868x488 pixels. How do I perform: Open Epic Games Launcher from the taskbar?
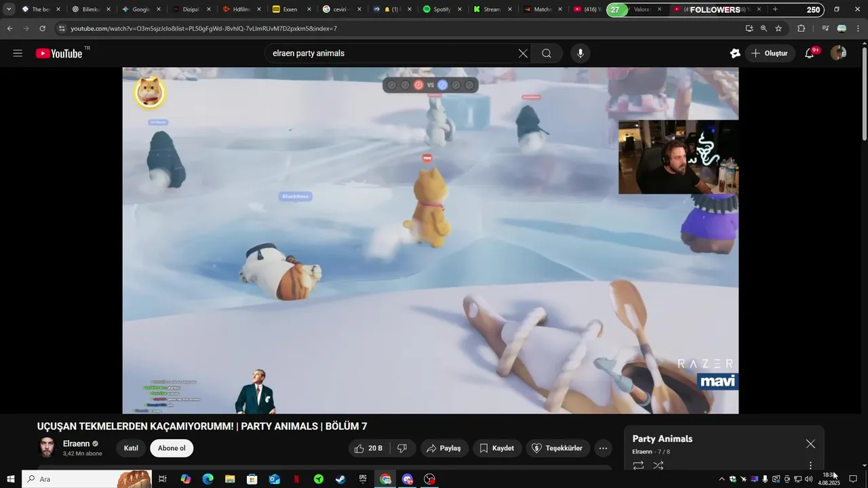(x=363, y=479)
